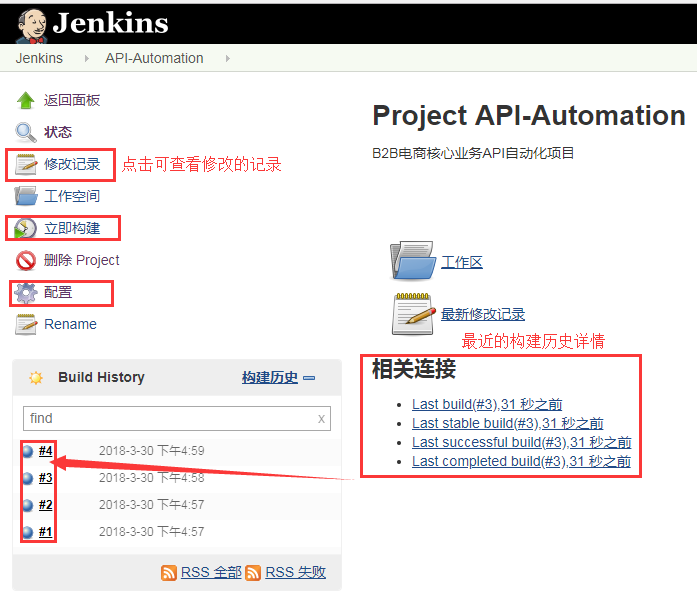
Task: Open the RSS 失败 feed link
Action: tap(296, 572)
